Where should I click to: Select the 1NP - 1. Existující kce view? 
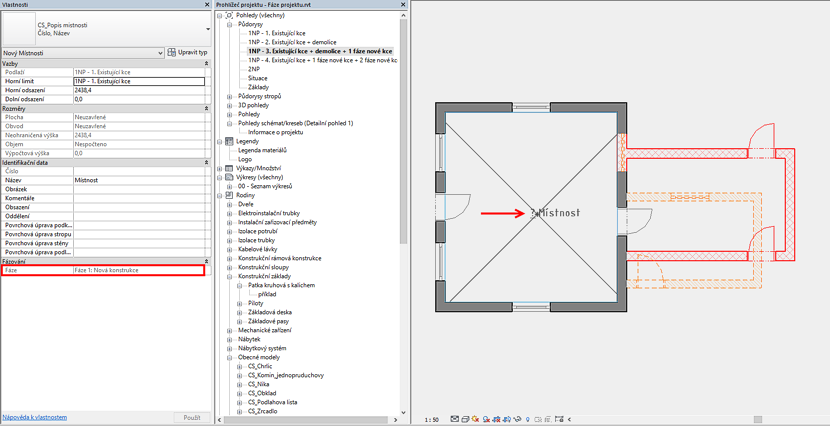[x=277, y=33]
